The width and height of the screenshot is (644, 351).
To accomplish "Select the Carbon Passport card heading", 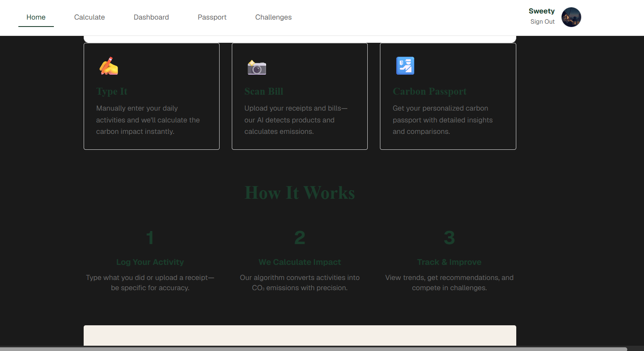I will (429, 91).
